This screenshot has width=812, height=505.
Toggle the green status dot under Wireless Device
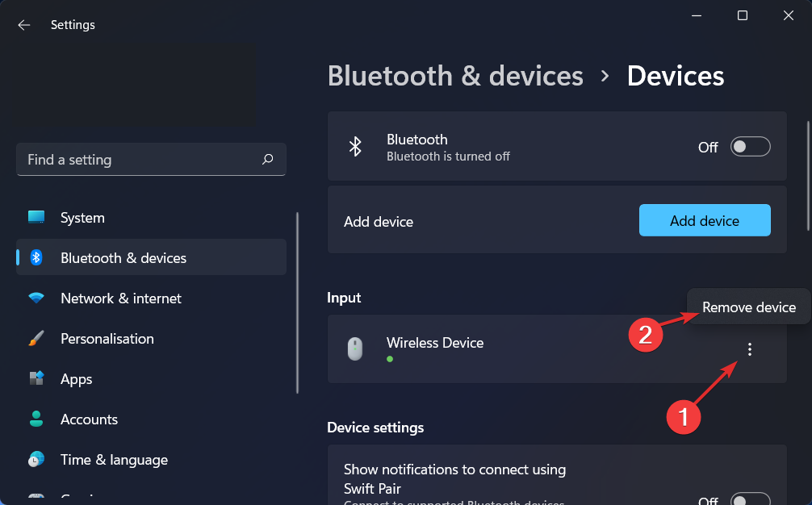click(390, 358)
